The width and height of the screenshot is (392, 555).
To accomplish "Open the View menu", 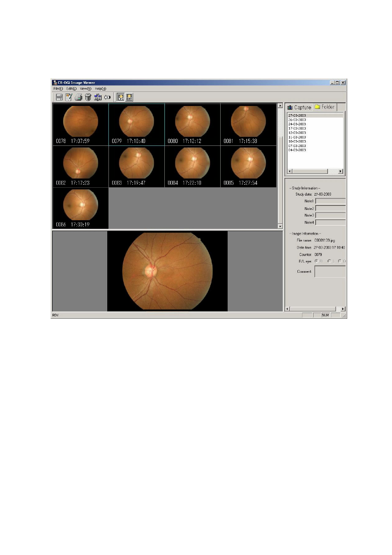I will pos(85,89).
